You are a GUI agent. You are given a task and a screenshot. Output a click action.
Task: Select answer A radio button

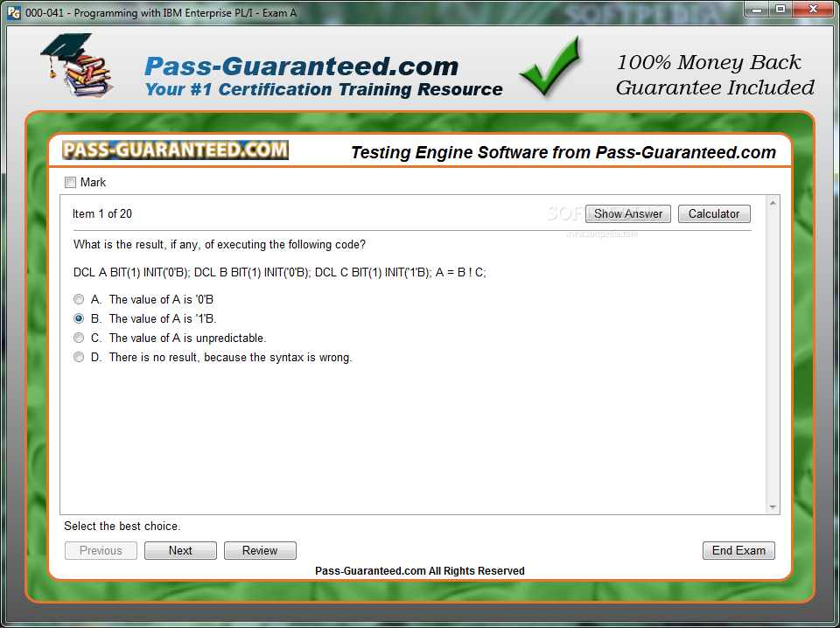[79, 299]
